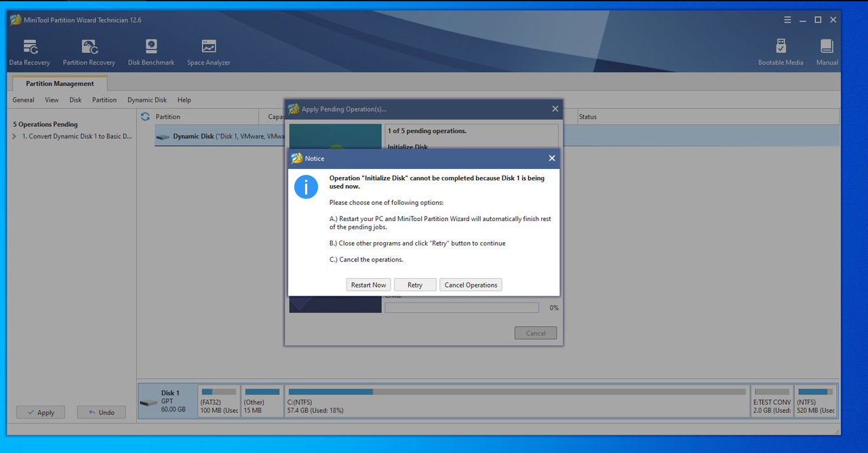
Task: Open Disk Benchmark
Action: (x=151, y=52)
